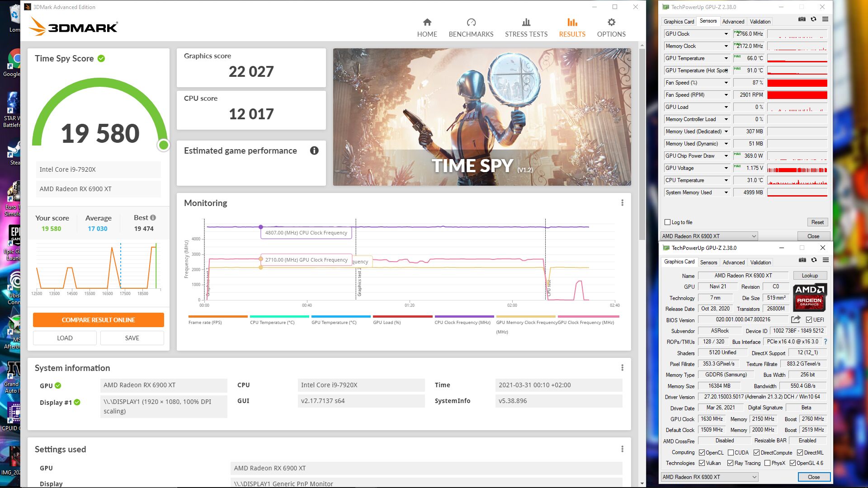Select the RESULTS section
Viewport: 868px width, 488px height.
572,28
